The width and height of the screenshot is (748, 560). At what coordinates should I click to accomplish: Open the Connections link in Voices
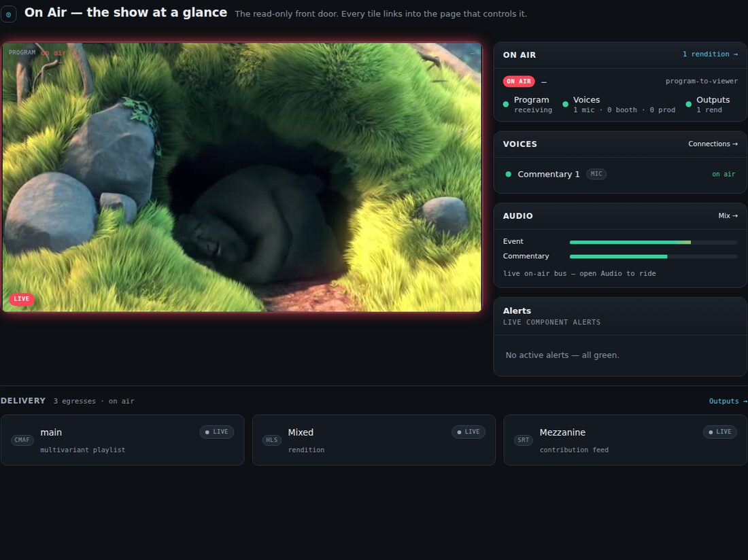713,144
